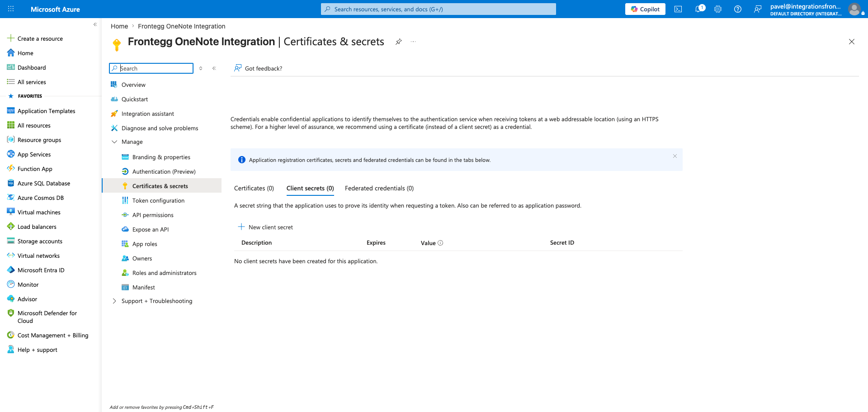Open Resource groups
868x412 pixels.
39,140
